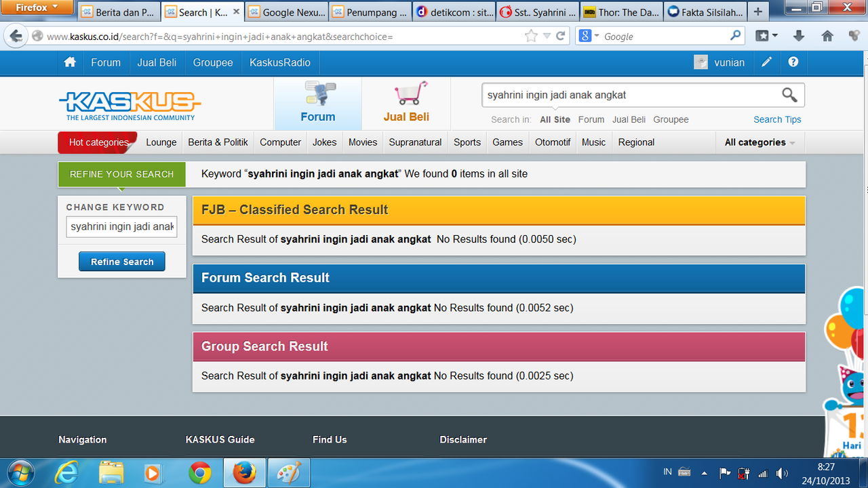The height and width of the screenshot is (488, 868).
Task: Show hidden tray icons arrow
Action: click(704, 473)
